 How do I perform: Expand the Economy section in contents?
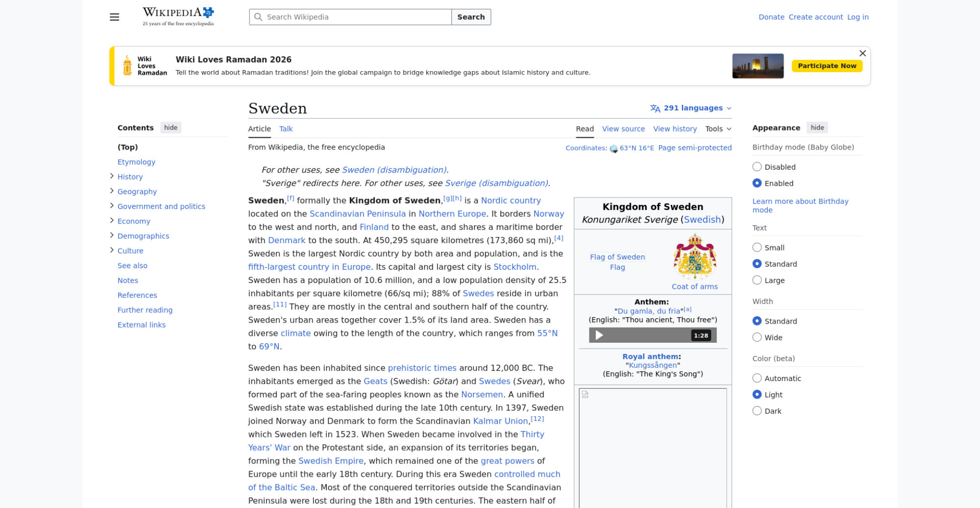tap(112, 221)
